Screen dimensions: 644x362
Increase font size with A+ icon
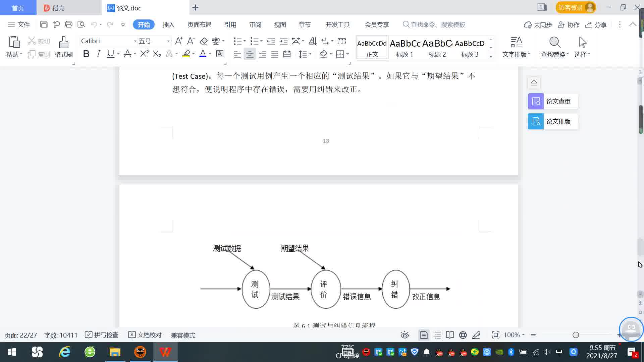(179, 41)
